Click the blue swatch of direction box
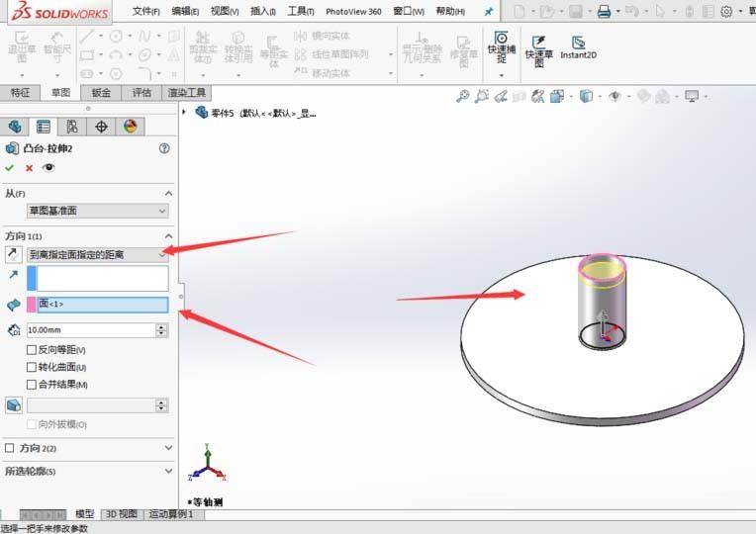 [32, 278]
